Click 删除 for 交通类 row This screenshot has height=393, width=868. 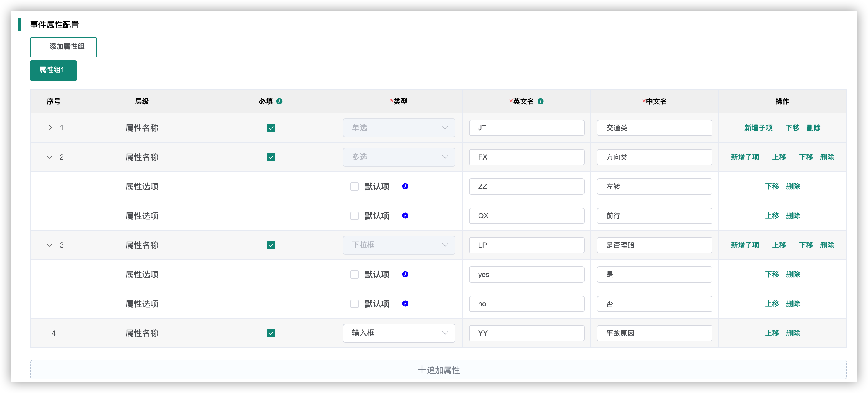tap(813, 128)
